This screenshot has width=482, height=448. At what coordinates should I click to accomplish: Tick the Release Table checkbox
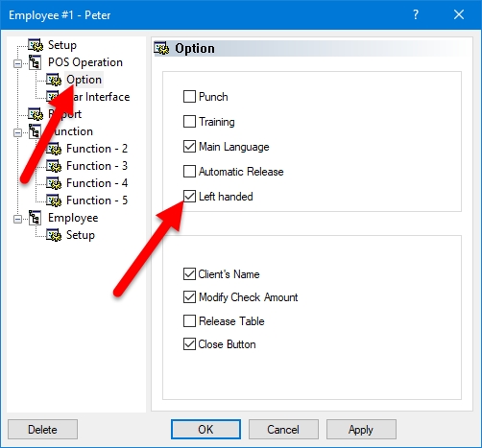pyautogui.click(x=189, y=321)
